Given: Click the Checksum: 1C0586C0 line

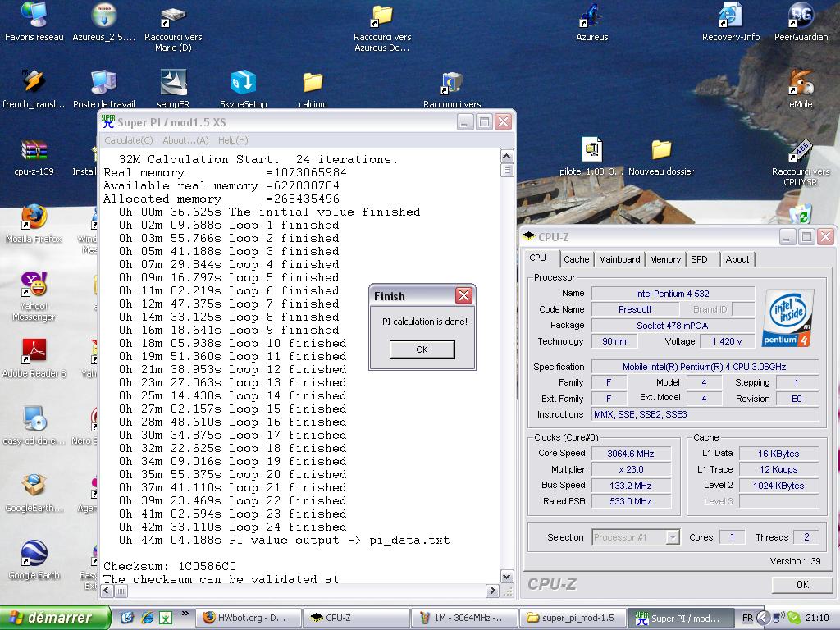Looking at the screenshot, I should point(170,566).
